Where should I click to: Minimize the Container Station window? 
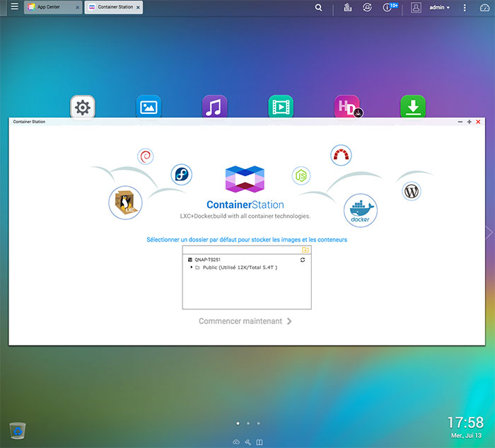[460, 122]
